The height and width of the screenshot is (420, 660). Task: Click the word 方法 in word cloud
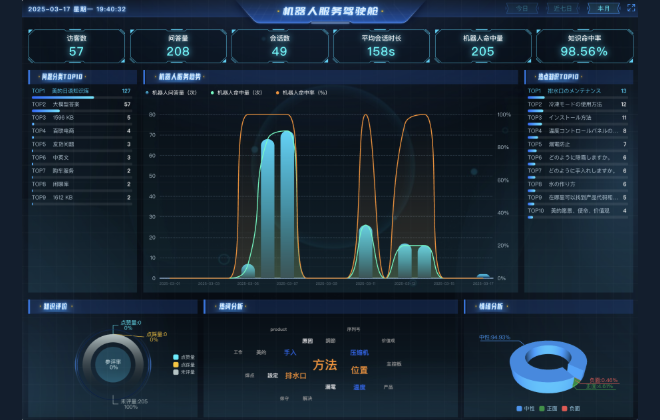tap(325, 366)
